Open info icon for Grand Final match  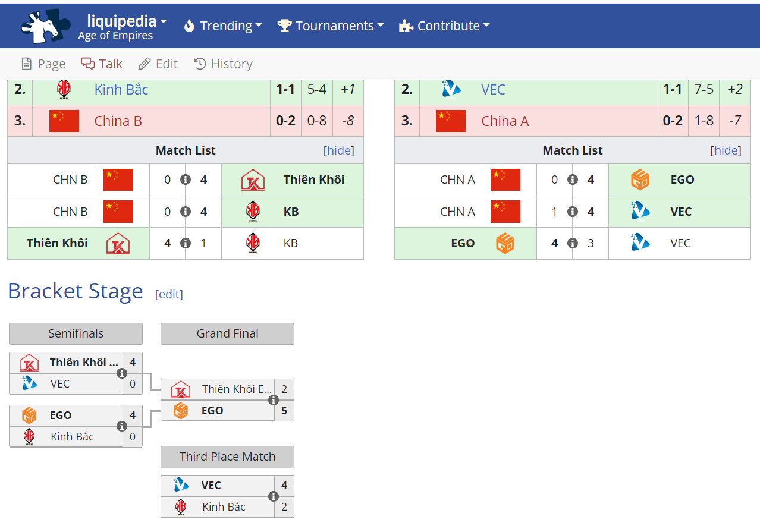coord(274,400)
